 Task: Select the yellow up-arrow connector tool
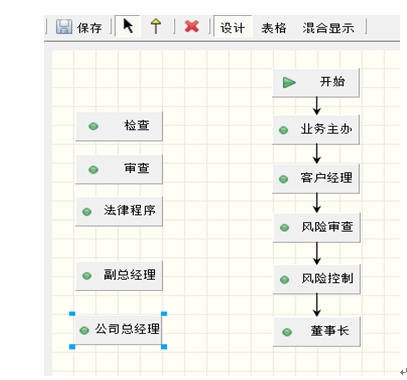[x=156, y=27]
